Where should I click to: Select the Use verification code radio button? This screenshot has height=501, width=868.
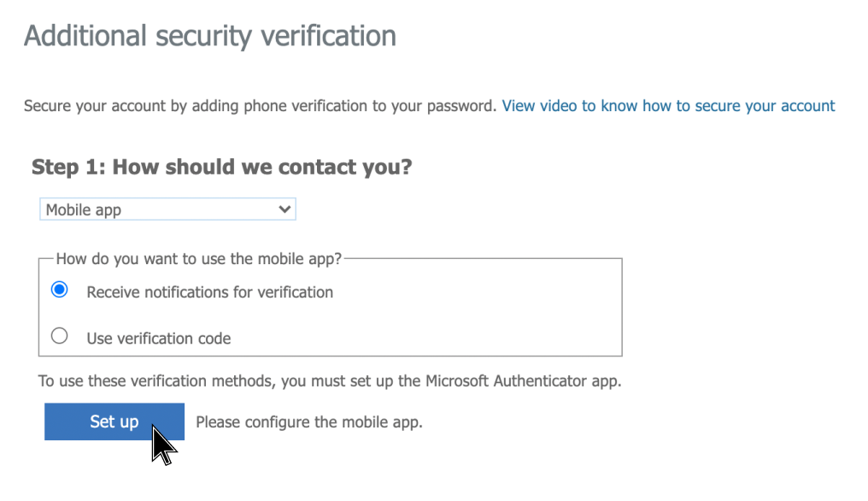(60, 337)
